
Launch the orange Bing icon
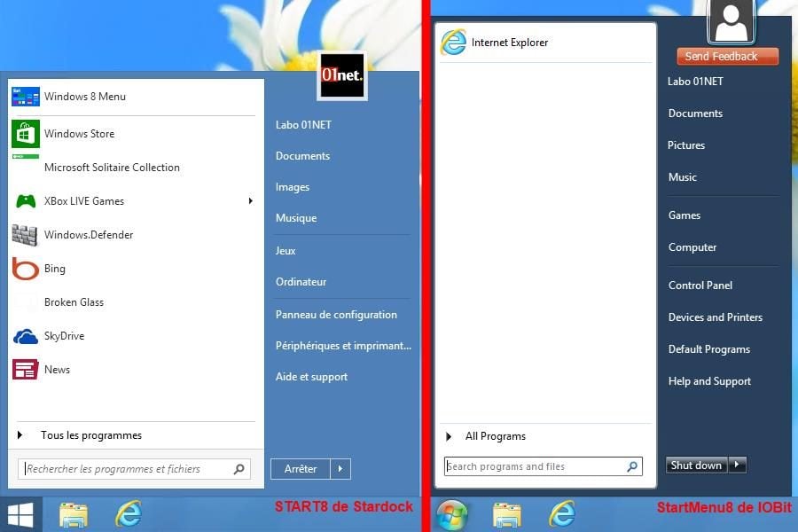pos(26,269)
